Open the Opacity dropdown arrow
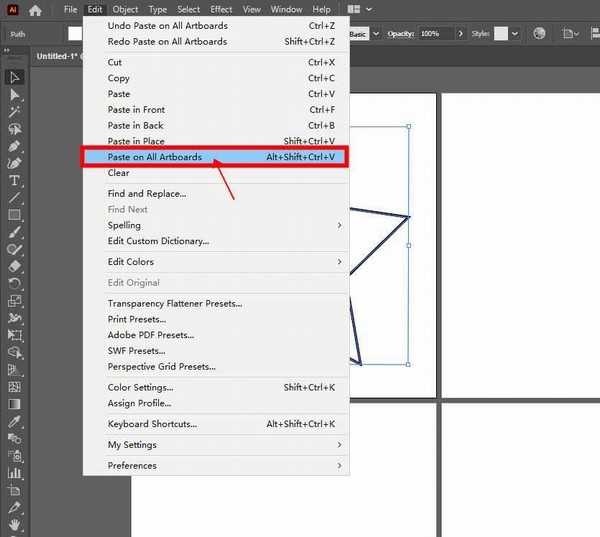Image resolution: width=600 pixels, height=537 pixels. point(460,34)
